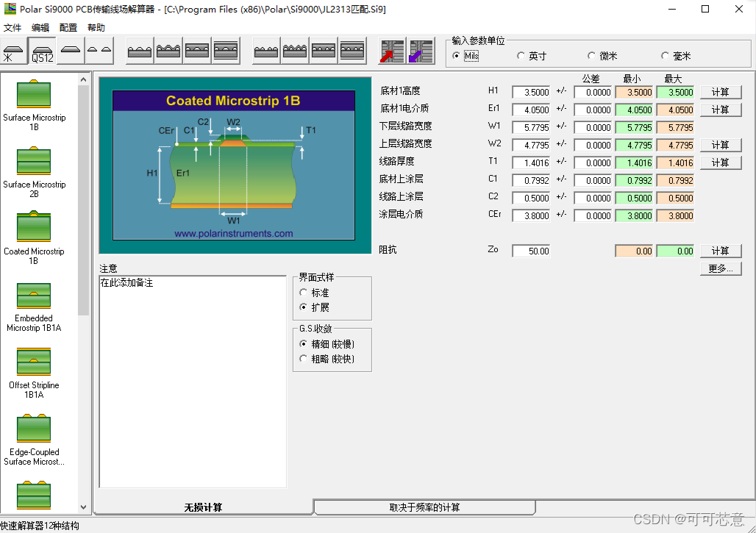The width and height of the screenshot is (756, 533).
Task: Open the 帮助 menu
Action: (96, 27)
